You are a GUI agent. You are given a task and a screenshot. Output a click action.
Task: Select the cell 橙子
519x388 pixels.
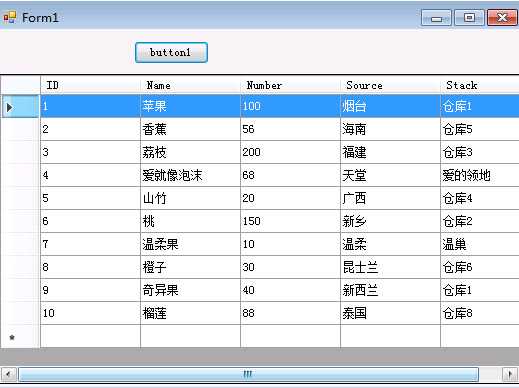(190, 267)
